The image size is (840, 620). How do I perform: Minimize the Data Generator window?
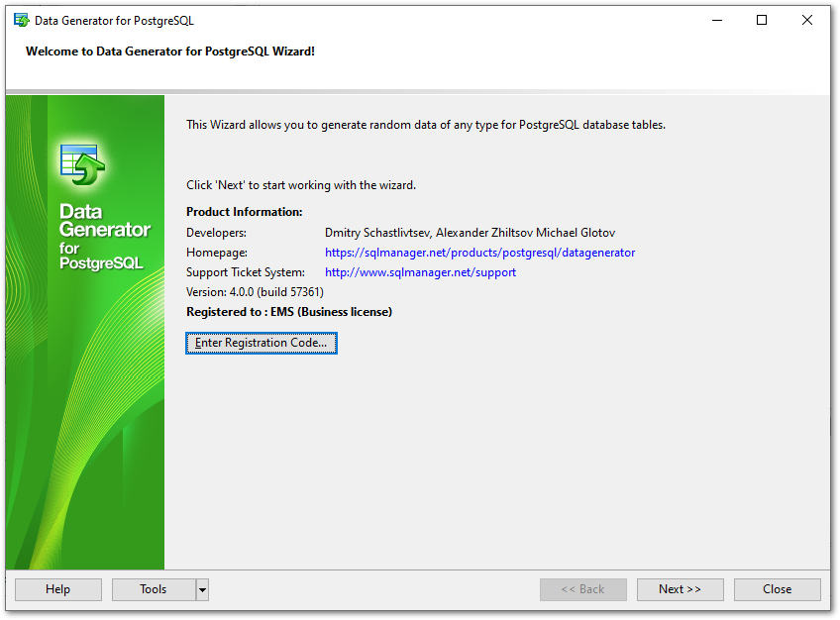[x=717, y=21]
